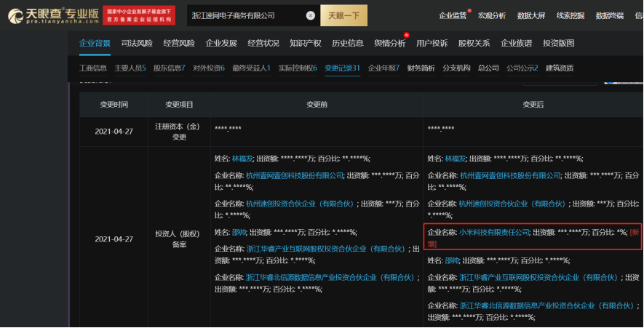Click the 变更项目 column header

(179, 105)
